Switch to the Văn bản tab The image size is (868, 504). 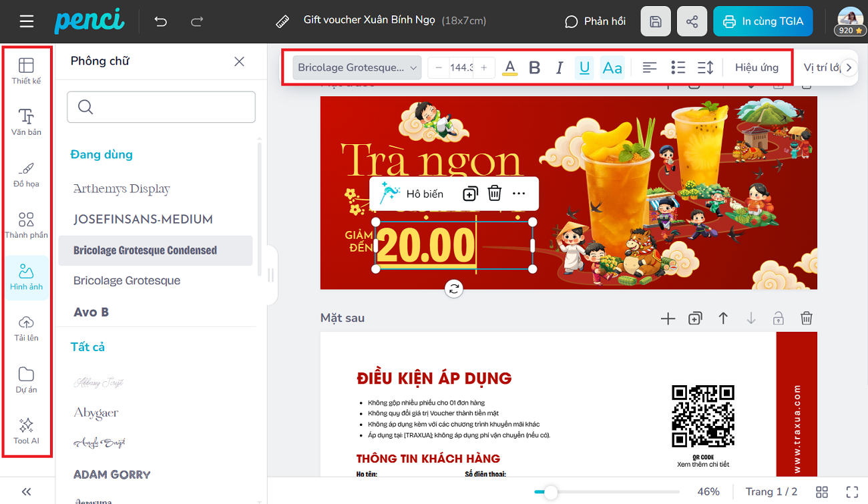point(27,122)
